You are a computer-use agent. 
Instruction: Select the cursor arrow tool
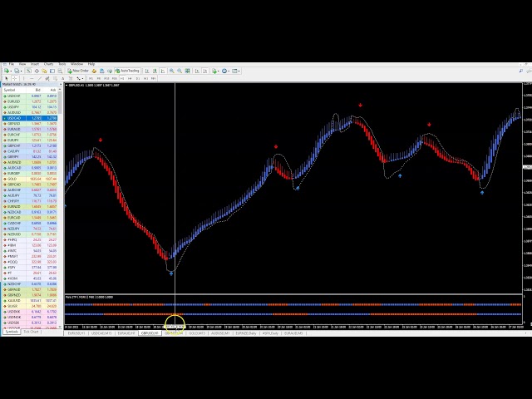[7, 78]
